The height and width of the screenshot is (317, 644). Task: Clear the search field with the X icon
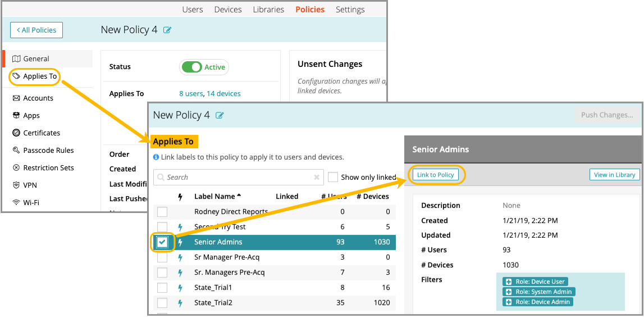pyautogui.click(x=317, y=177)
